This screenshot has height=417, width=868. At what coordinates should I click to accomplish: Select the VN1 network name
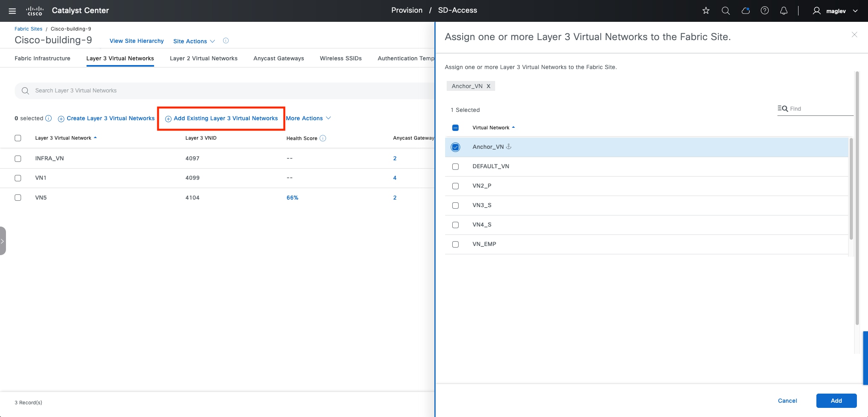coord(41,178)
